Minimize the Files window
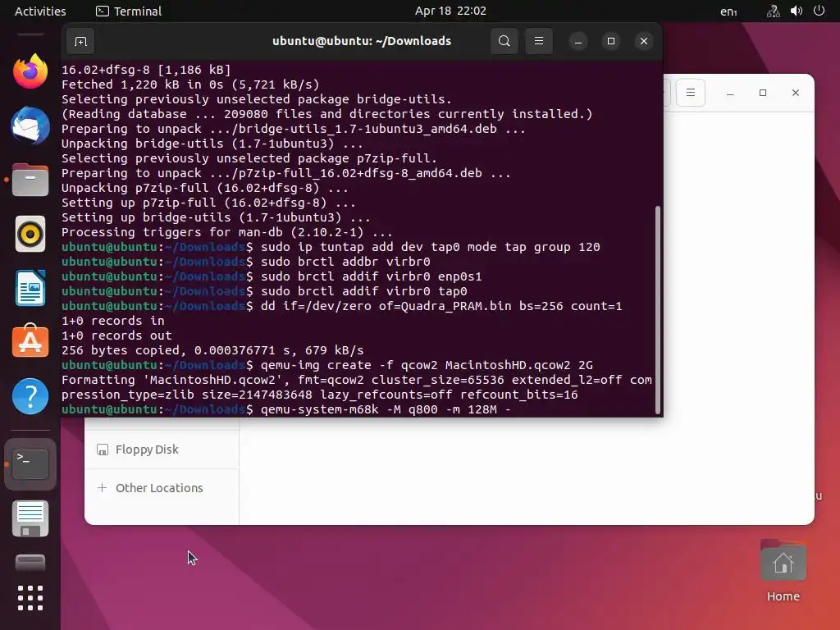This screenshot has width=840, height=630. click(730, 93)
